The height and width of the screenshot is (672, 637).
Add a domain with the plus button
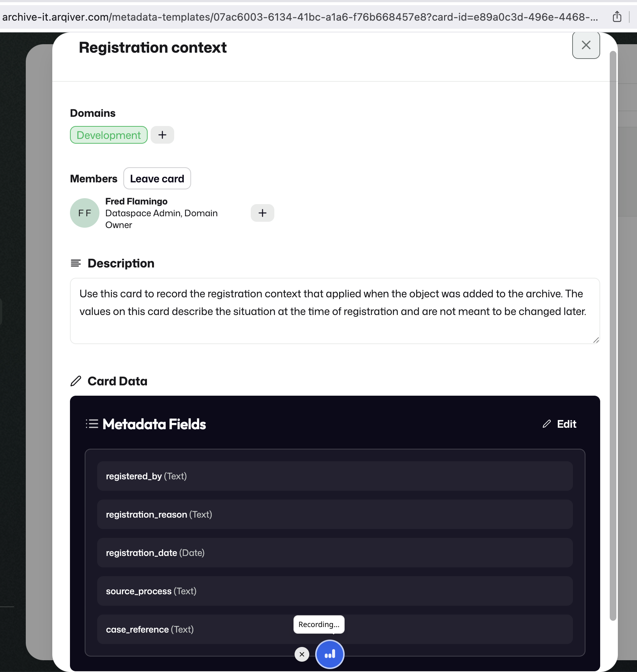click(x=162, y=135)
